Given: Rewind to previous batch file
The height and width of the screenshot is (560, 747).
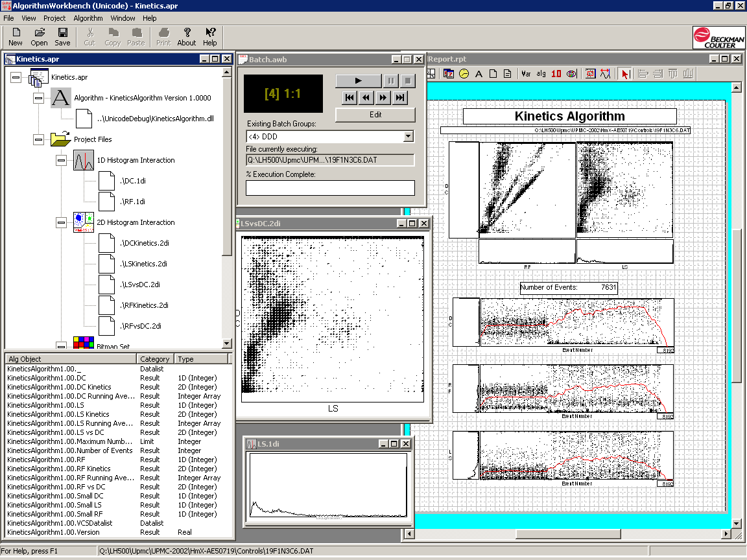Looking at the screenshot, I should click(366, 98).
